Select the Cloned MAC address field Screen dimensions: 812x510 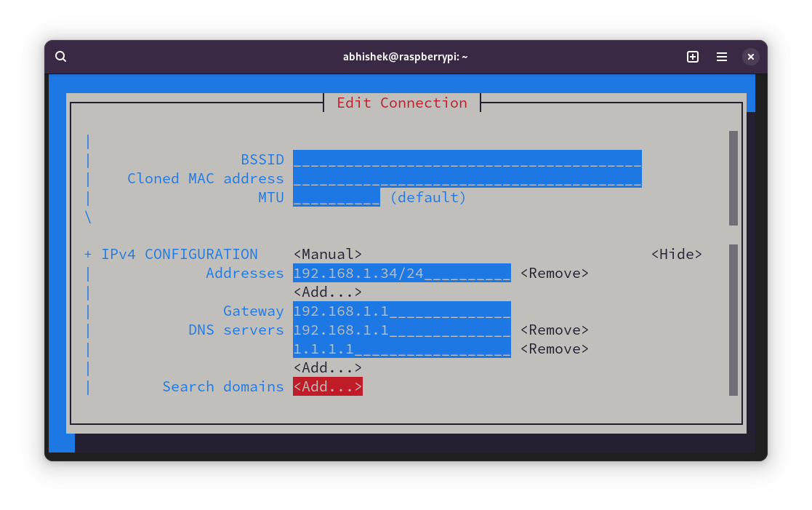465,178
